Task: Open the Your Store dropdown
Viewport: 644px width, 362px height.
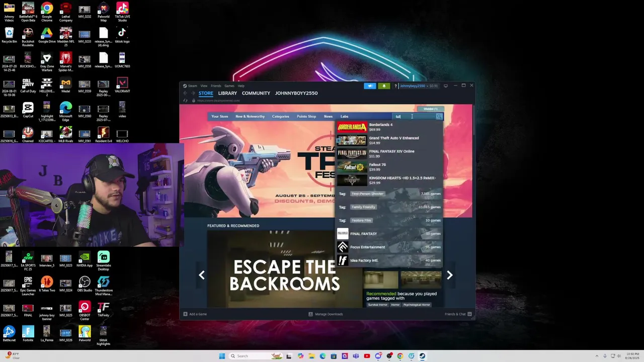Action: pyautogui.click(x=219, y=117)
